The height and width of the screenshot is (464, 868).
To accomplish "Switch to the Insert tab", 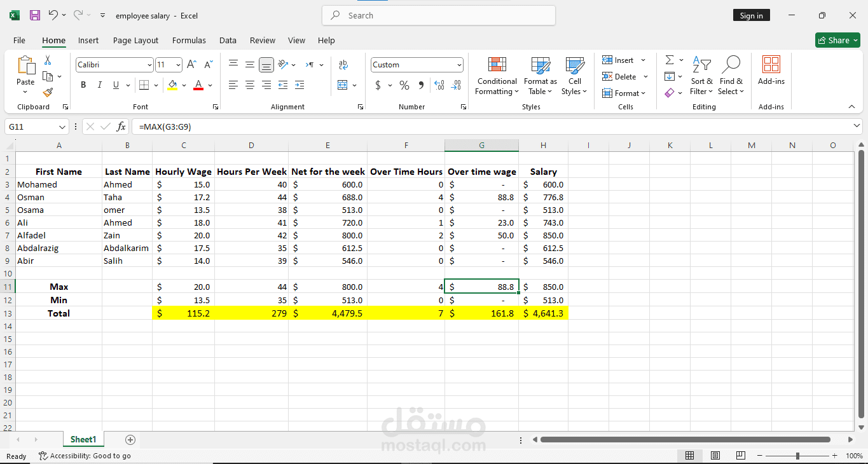I will [88, 40].
